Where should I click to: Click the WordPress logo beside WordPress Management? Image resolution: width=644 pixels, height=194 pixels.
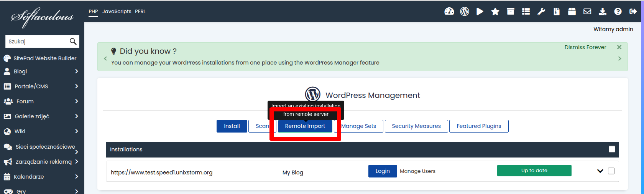click(313, 95)
